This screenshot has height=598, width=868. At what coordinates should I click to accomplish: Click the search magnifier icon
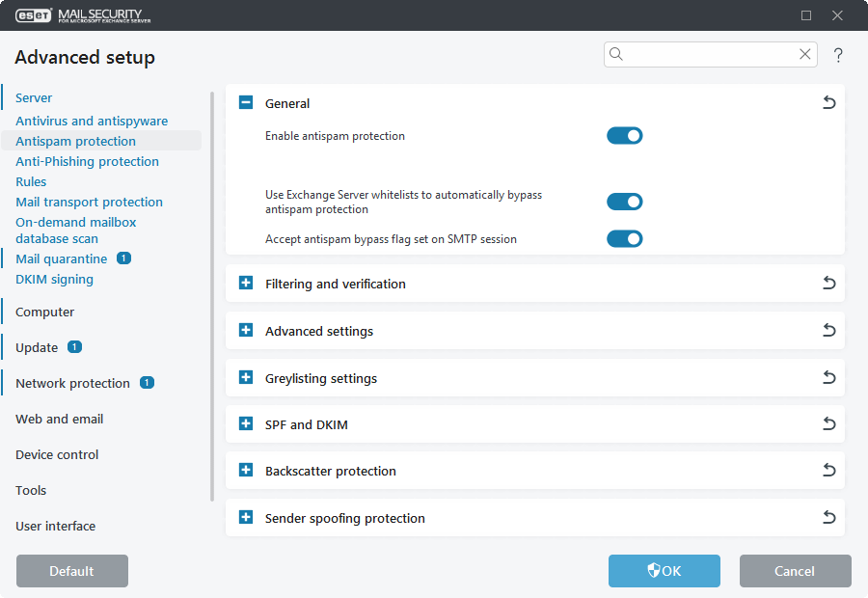pyautogui.click(x=616, y=54)
